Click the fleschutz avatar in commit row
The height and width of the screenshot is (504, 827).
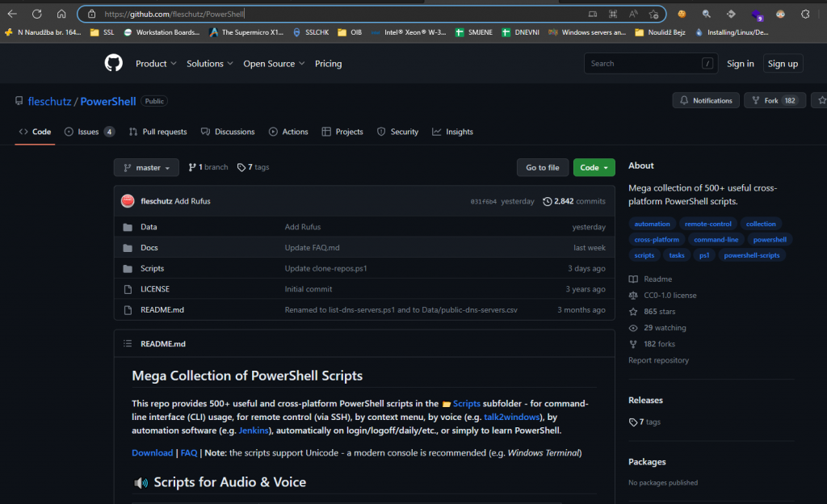(x=128, y=201)
